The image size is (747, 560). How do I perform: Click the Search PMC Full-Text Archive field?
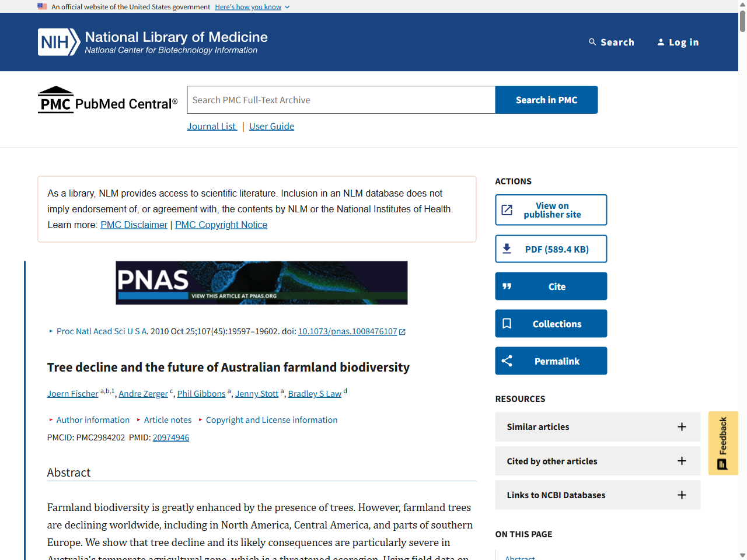point(341,100)
